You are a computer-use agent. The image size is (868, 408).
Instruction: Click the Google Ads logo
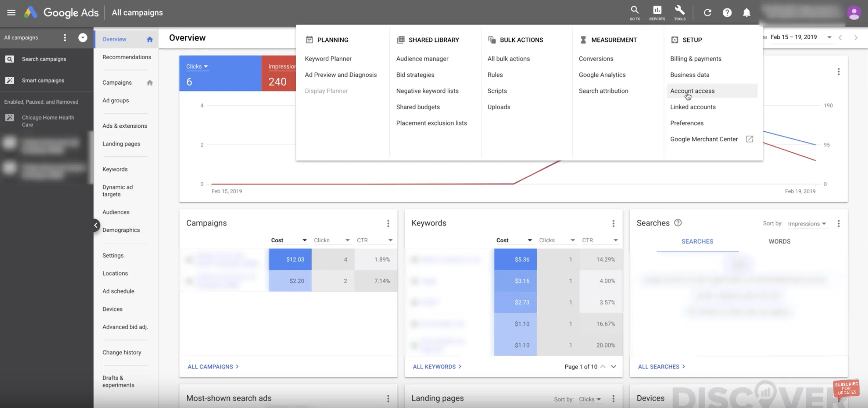click(61, 13)
